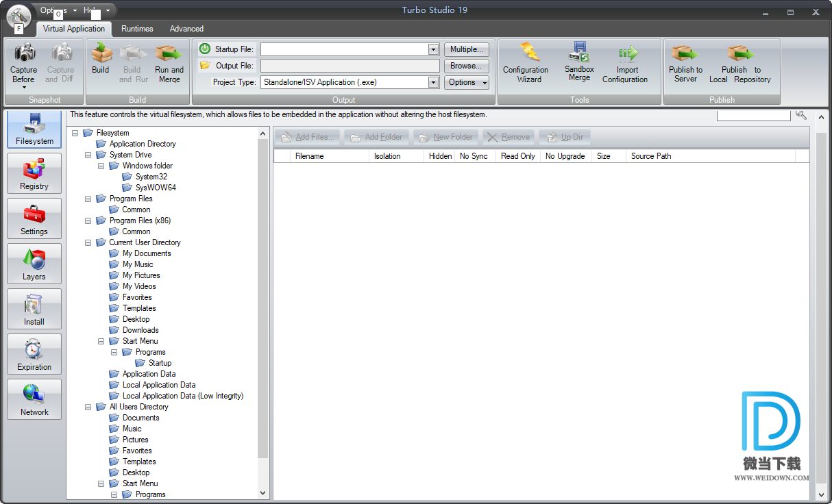Image resolution: width=832 pixels, height=504 pixels.
Task: Switch to the Runtimes tab
Action: (x=137, y=29)
